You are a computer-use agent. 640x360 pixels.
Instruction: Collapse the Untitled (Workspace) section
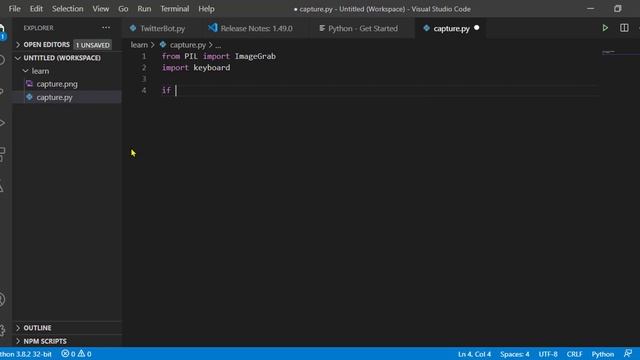coord(18,58)
